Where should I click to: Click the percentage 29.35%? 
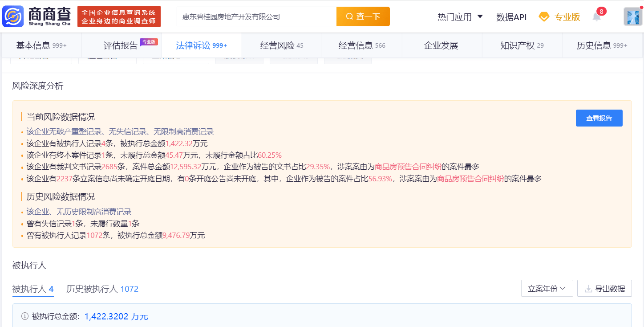point(318,167)
